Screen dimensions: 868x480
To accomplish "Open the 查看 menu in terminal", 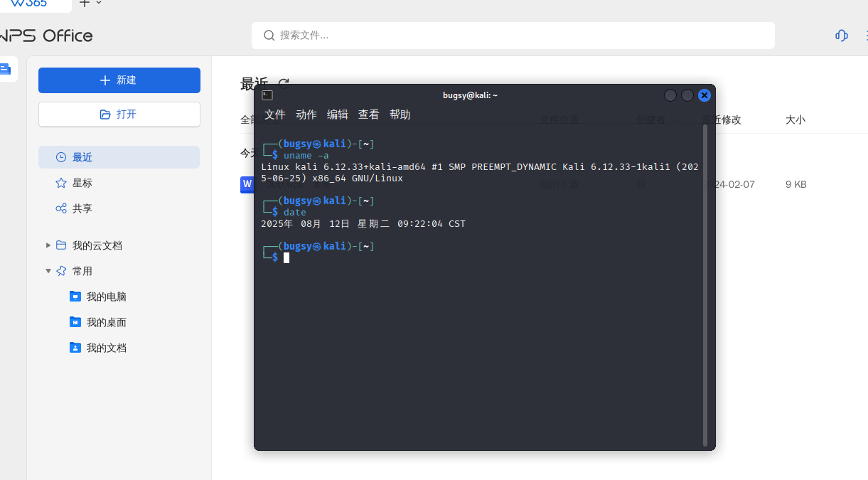I will pos(369,114).
